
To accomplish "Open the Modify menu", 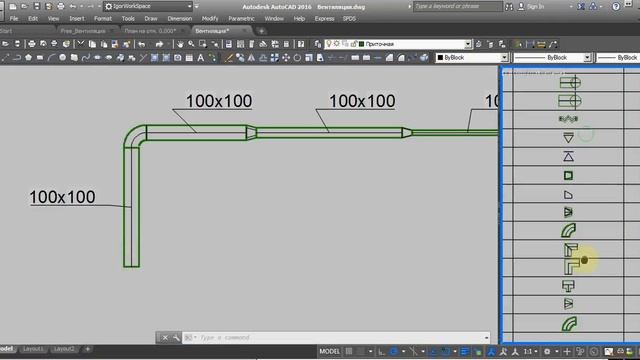I will 210,19.
